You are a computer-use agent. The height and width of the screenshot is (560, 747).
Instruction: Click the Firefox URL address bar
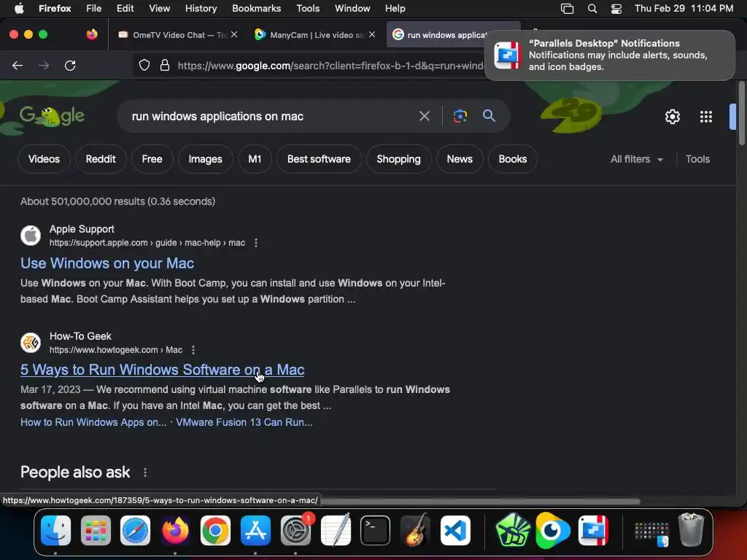[x=329, y=66]
